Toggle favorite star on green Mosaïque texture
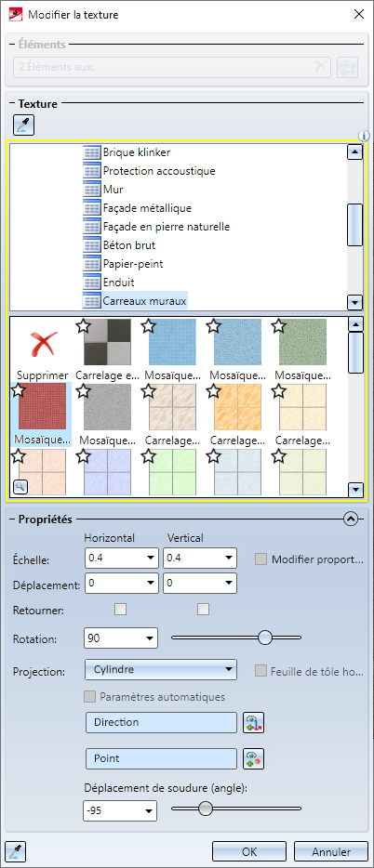Screen dimensions: 374x868 278,326
